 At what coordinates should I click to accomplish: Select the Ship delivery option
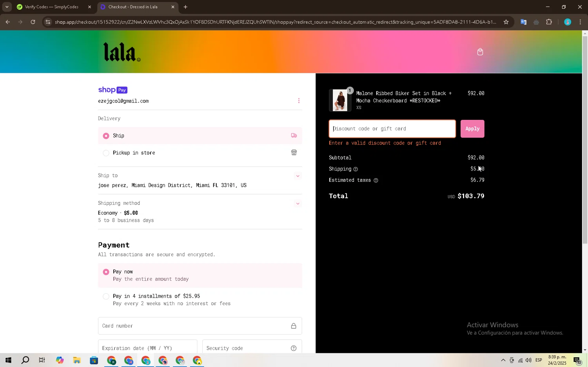tap(200, 136)
